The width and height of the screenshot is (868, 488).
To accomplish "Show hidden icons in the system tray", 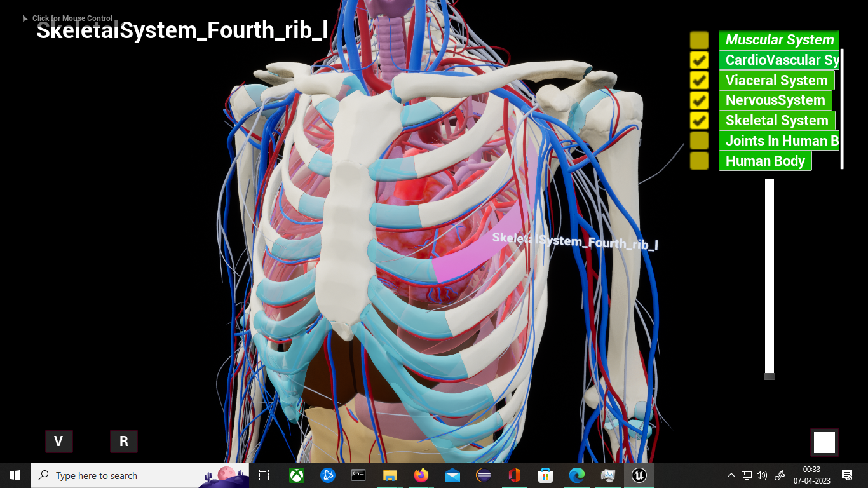I will [x=731, y=475].
